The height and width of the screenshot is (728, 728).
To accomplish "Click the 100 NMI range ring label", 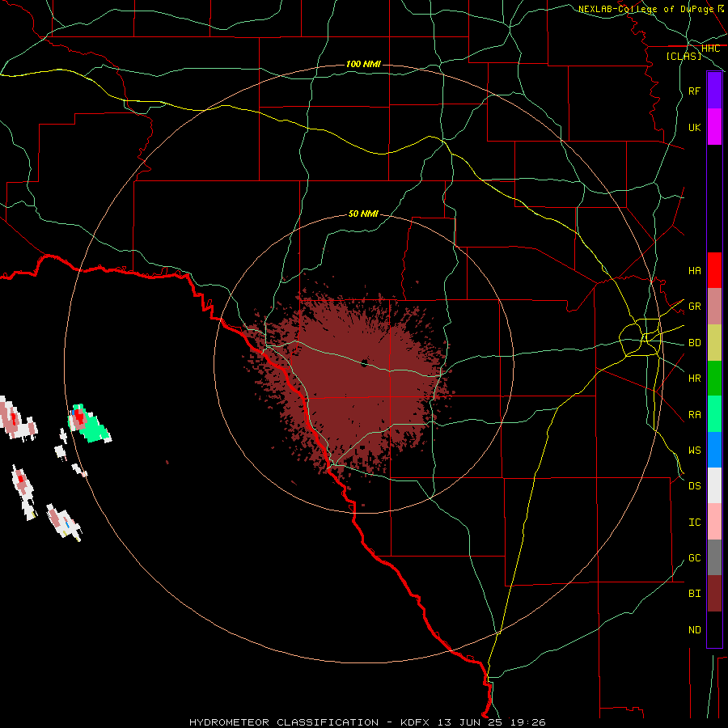I will [x=363, y=64].
